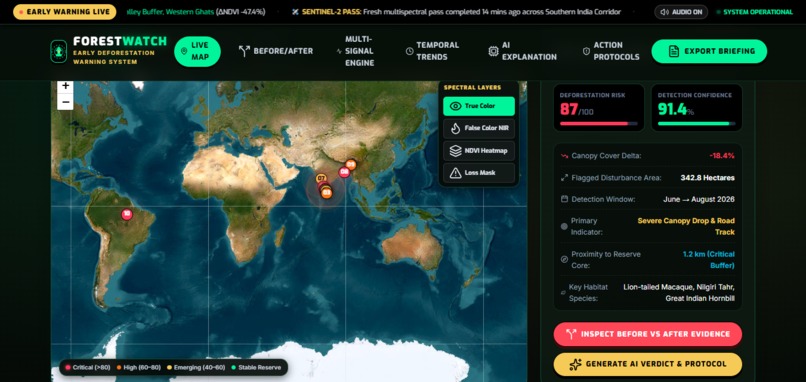Click the compass icon beside Proximity to Reserve Core
Screen dimensions: 806x382
pyautogui.click(x=564, y=260)
